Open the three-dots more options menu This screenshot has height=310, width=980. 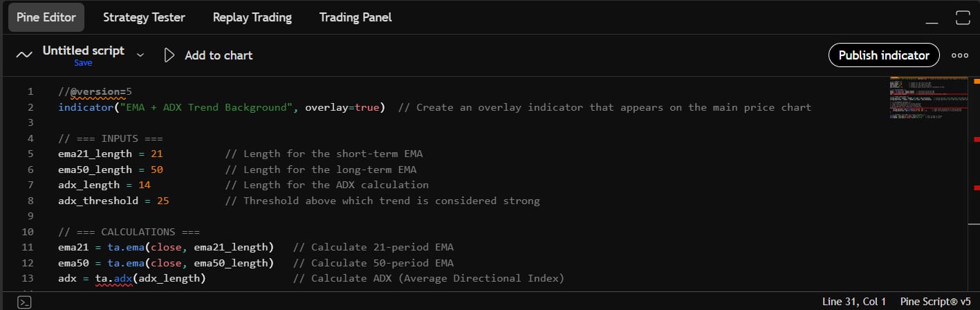point(960,55)
